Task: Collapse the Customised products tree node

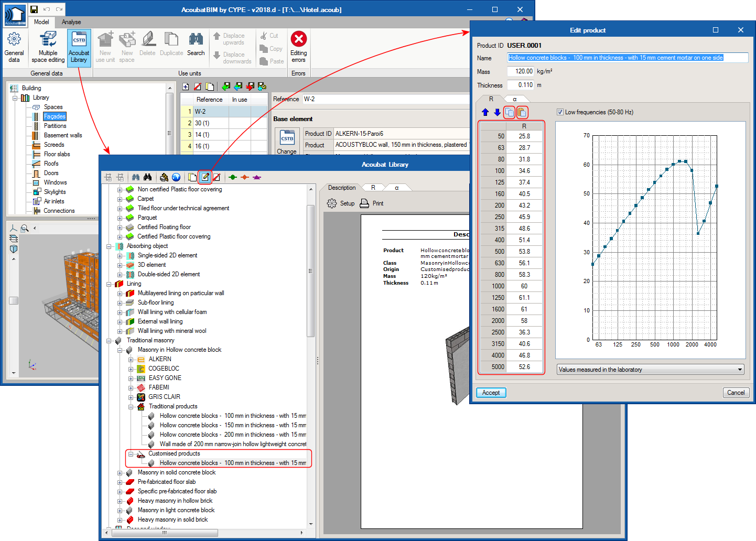Action: (131, 454)
